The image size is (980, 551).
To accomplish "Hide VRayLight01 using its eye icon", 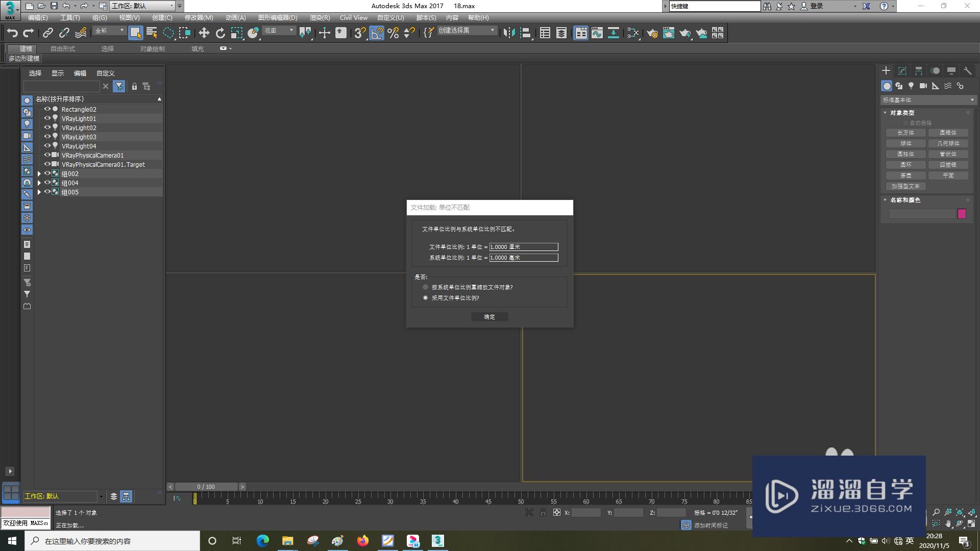I will tap(47, 118).
